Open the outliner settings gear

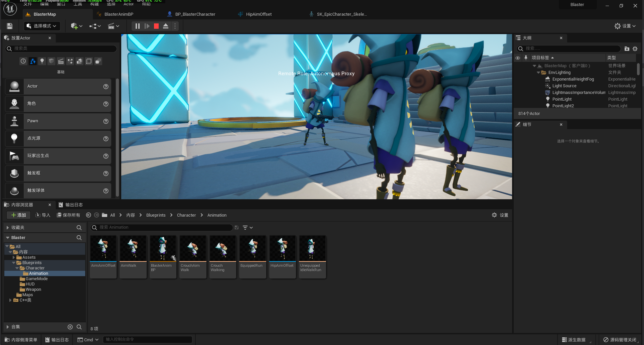pos(635,49)
